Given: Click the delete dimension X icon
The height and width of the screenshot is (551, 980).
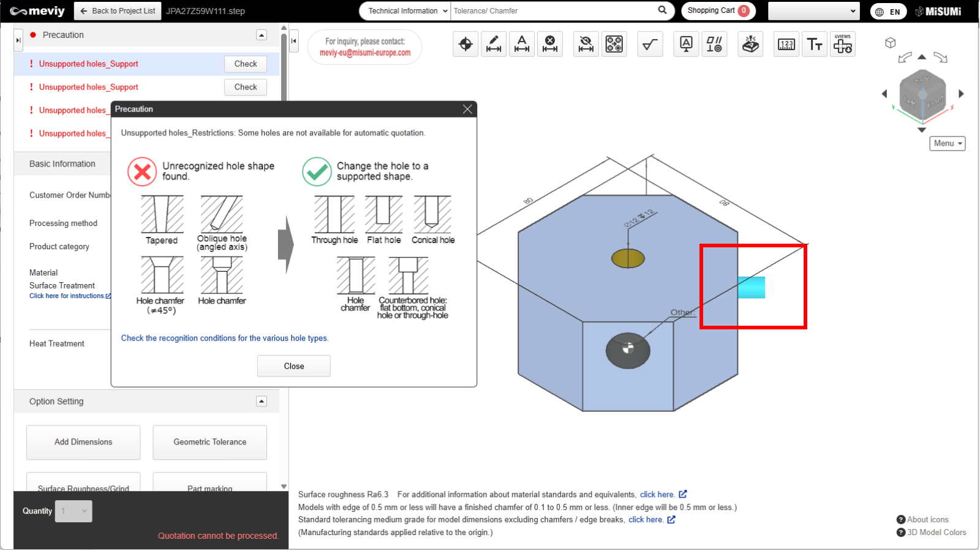Looking at the screenshot, I should tap(550, 44).
